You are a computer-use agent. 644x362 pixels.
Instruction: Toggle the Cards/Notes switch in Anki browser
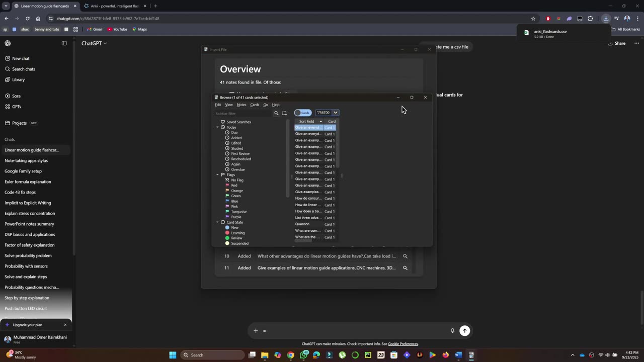point(303,113)
